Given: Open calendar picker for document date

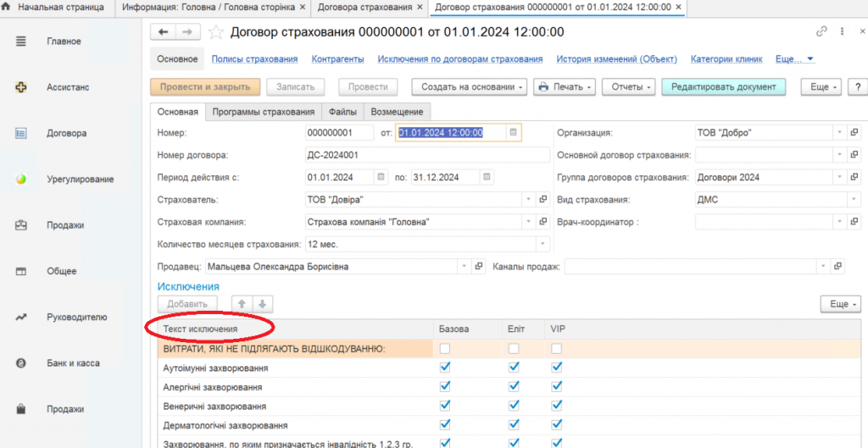Looking at the screenshot, I should pyautogui.click(x=513, y=133).
